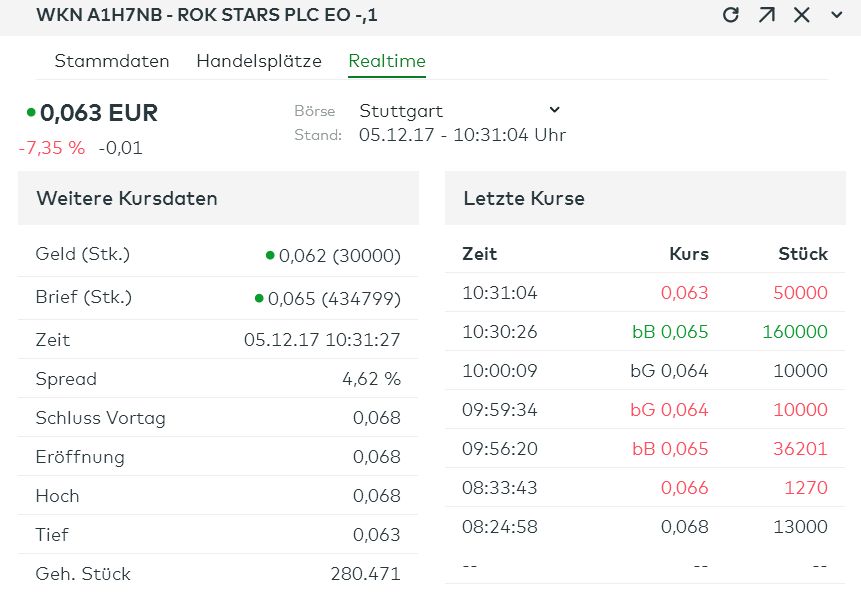The image size is (861, 596).
Task: Click the Stück column header
Action: coord(802,254)
